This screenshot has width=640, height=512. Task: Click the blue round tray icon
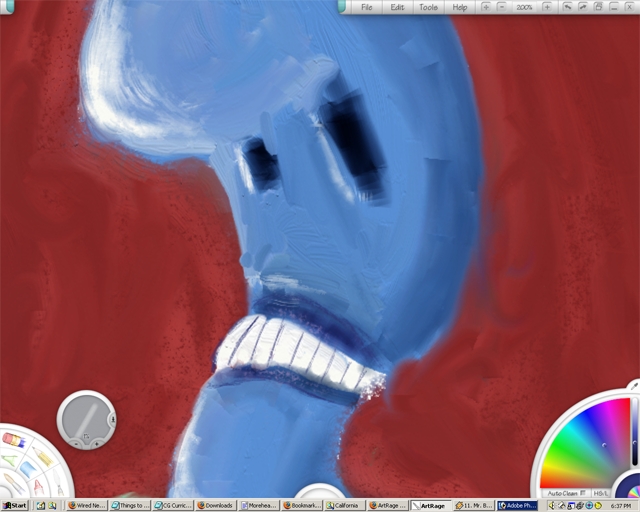pyautogui.click(x=589, y=506)
